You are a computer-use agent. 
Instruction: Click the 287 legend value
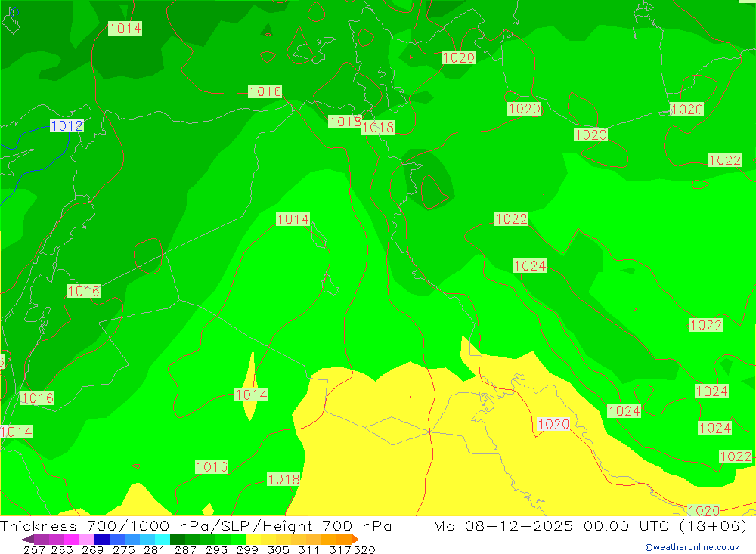pyautogui.click(x=185, y=549)
